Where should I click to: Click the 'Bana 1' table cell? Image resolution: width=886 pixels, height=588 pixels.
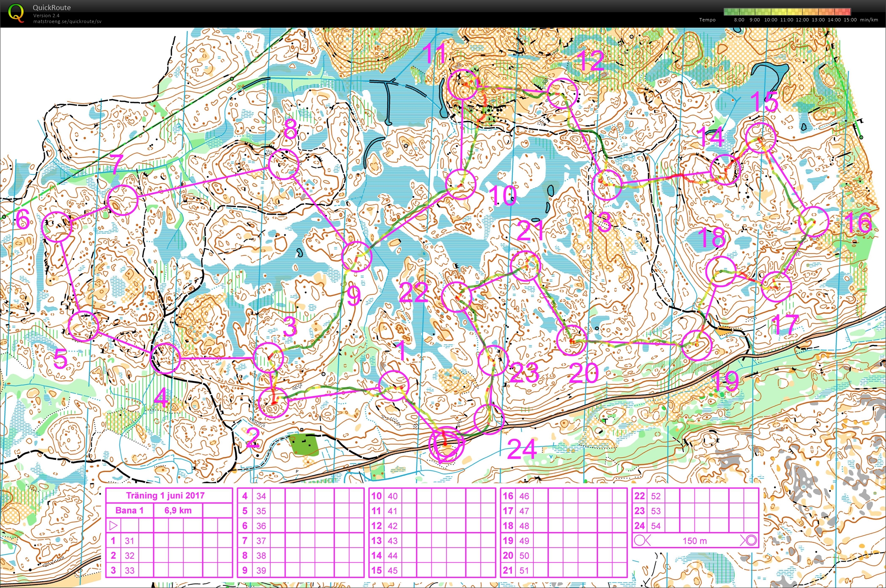pyautogui.click(x=129, y=510)
